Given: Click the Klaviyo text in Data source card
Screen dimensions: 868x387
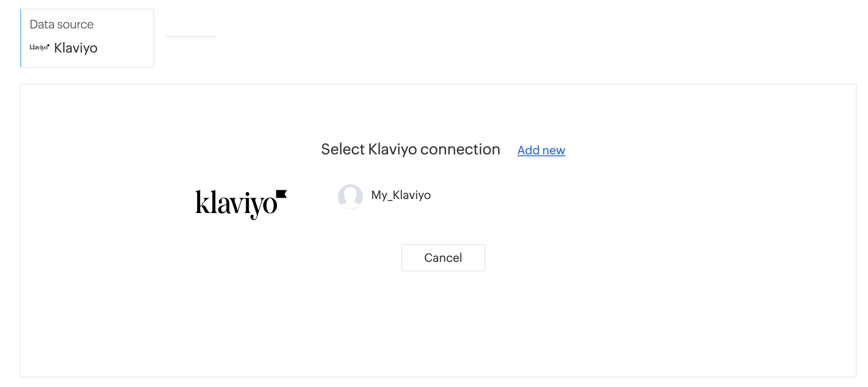Looking at the screenshot, I should coord(76,48).
